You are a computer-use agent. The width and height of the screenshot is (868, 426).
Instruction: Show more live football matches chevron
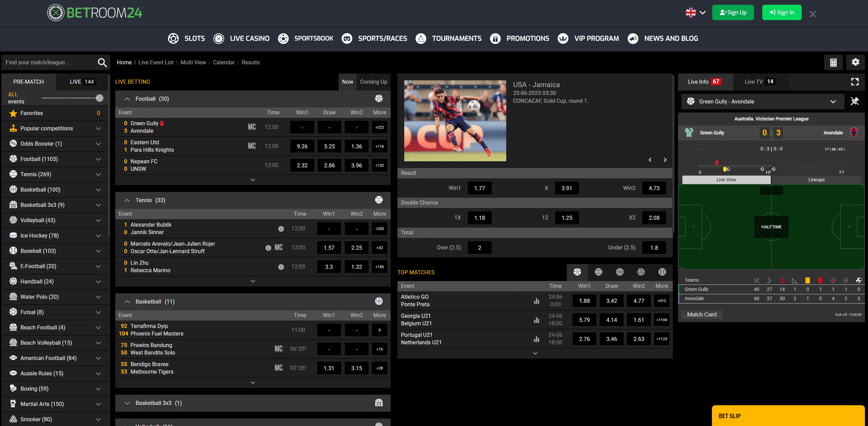click(x=253, y=180)
